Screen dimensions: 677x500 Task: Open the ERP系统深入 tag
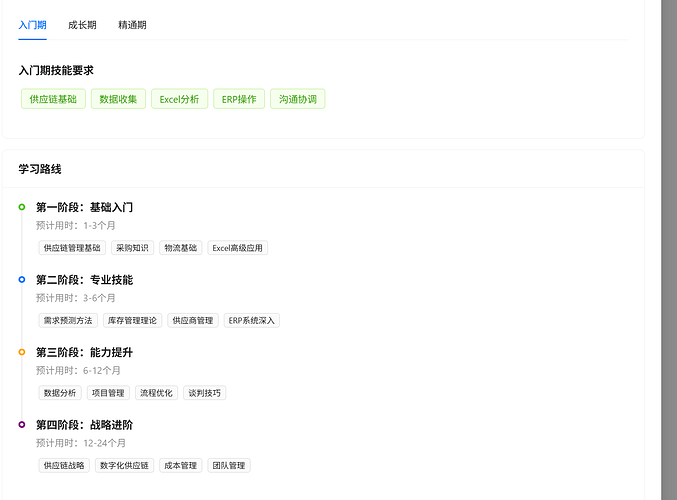pos(252,321)
